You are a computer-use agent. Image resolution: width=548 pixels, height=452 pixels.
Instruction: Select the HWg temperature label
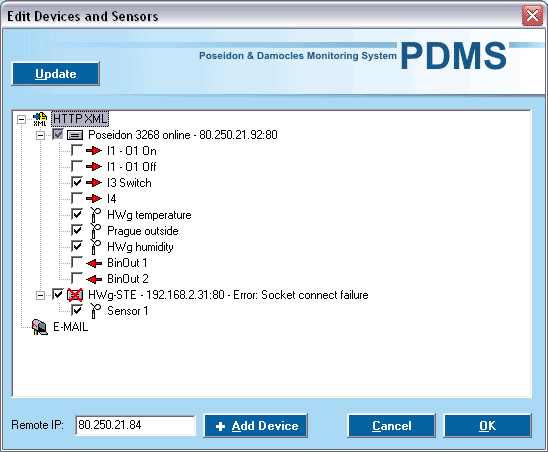(149, 215)
